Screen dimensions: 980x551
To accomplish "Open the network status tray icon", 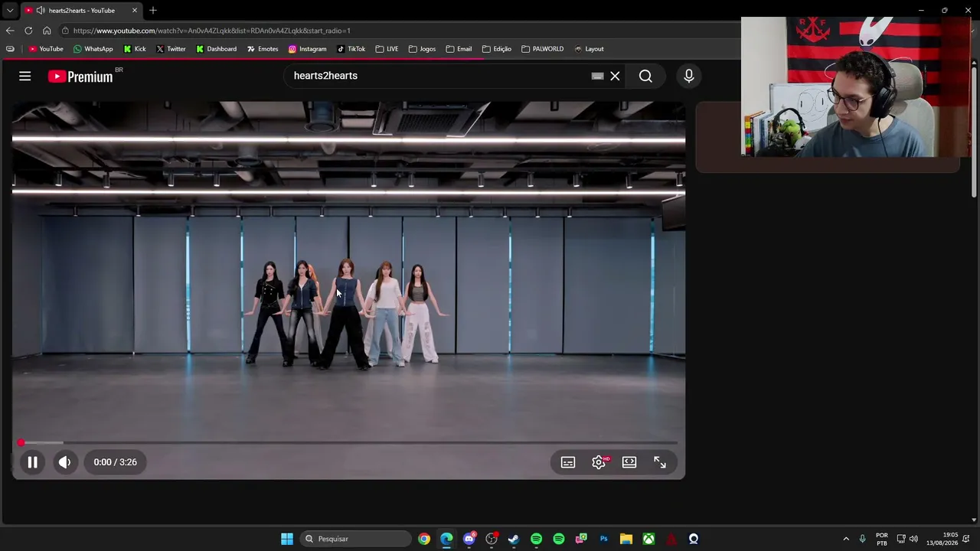I will tap(901, 539).
